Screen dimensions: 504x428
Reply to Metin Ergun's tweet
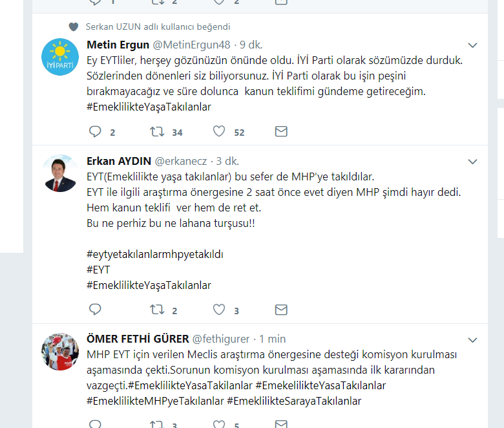(x=95, y=132)
